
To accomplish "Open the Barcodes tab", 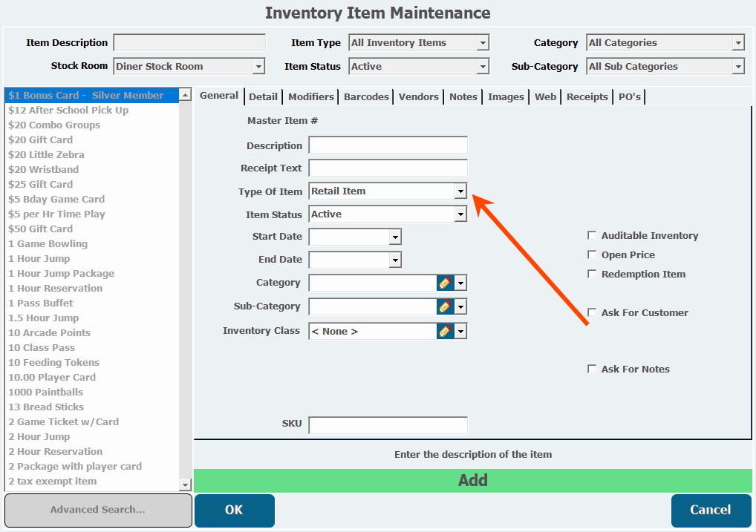I will tap(366, 96).
